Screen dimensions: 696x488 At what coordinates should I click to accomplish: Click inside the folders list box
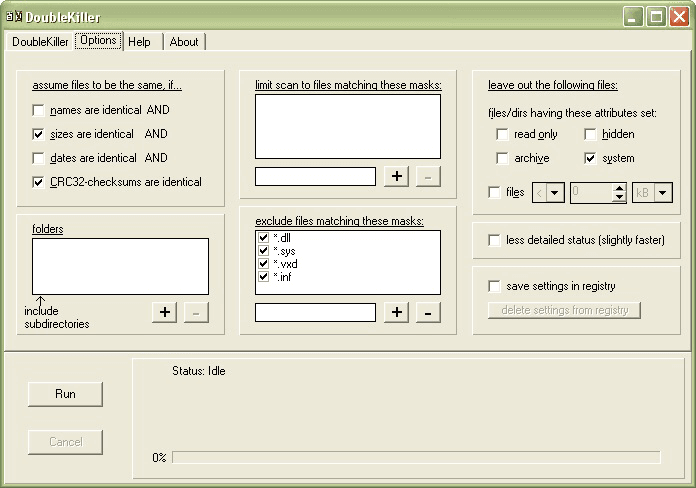coord(120,266)
